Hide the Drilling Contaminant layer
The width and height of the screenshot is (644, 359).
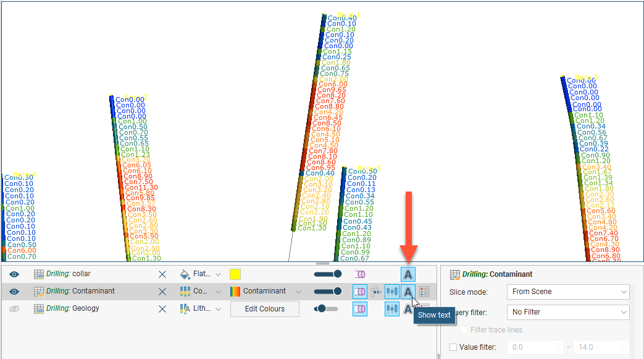click(x=14, y=291)
